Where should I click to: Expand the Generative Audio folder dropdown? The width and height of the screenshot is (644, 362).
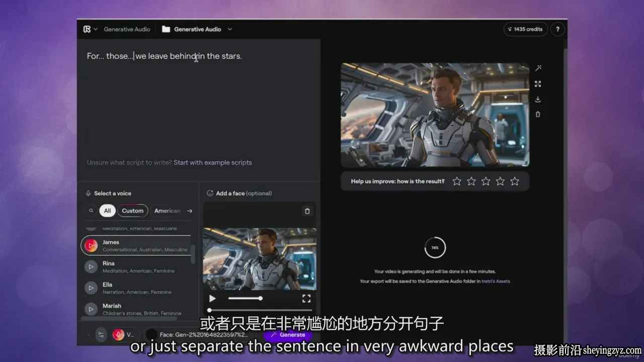(x=229, y=29)
